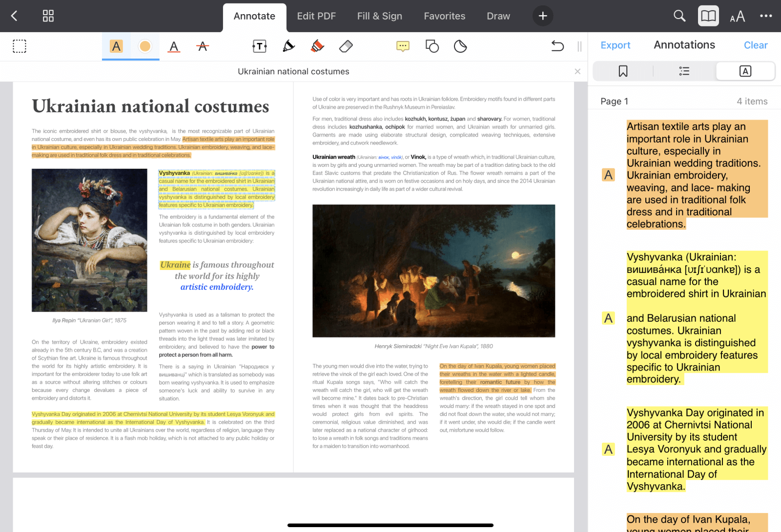Select the underline text tool
Screen dimensions: 781x532
point(174,46)
